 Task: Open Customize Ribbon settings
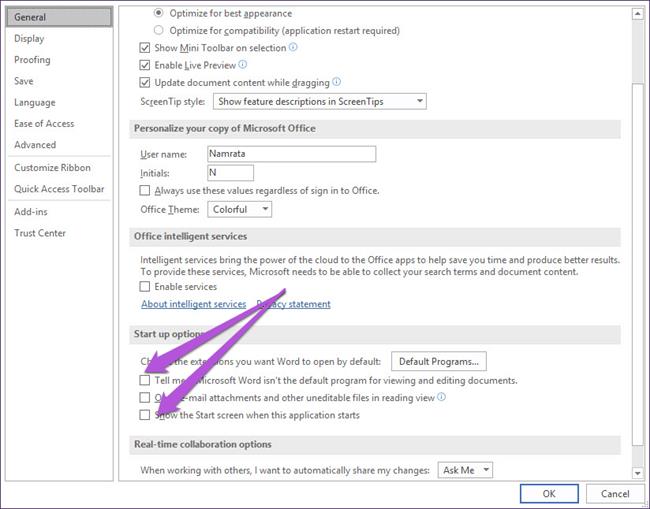pyautogui.click(x=59, y=167)
